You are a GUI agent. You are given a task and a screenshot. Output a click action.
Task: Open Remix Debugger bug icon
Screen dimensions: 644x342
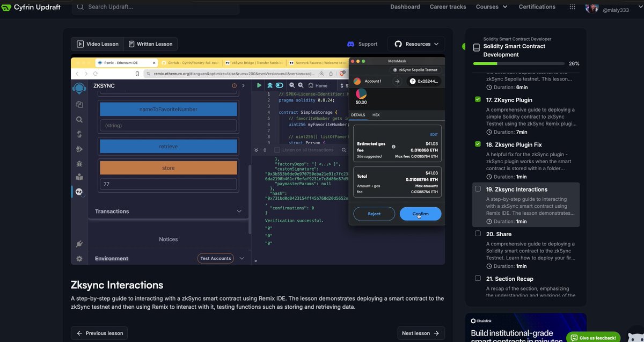click(79, 163)
